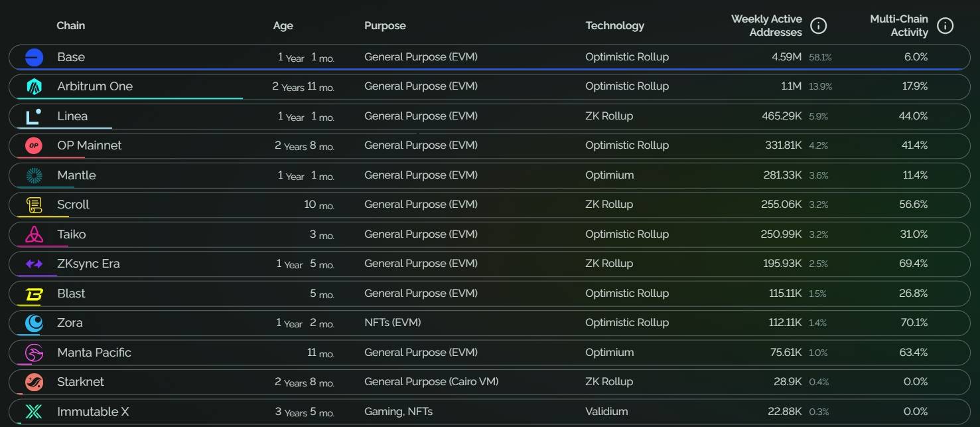Click Immutable X's Gaming, NFTs purpose cell
This screenshot has height=427, width=980.
399,412
